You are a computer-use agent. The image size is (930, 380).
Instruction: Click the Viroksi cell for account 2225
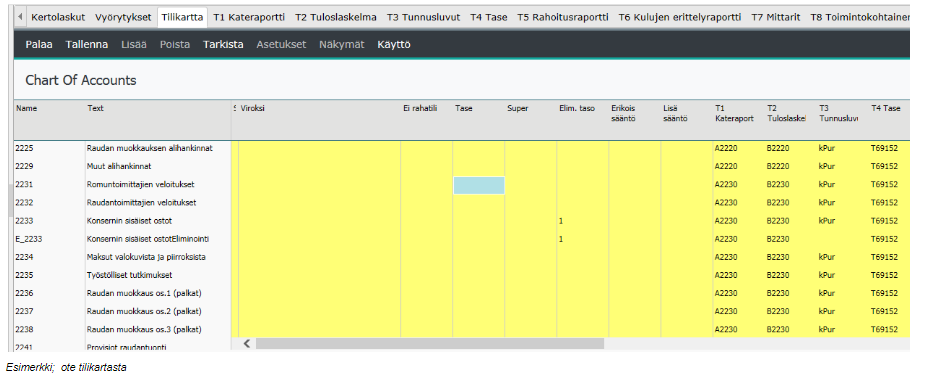pyautogui.click(x=320, y=149)
